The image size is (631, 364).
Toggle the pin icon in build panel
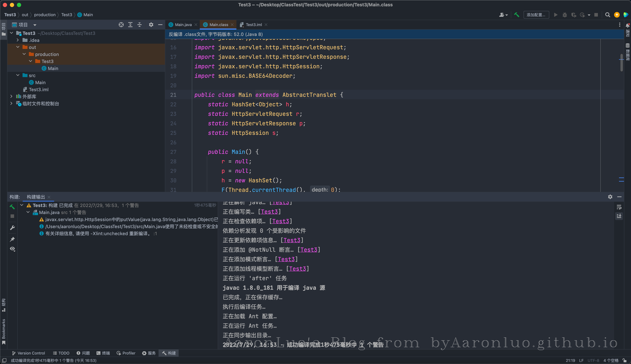click(12, 239)
